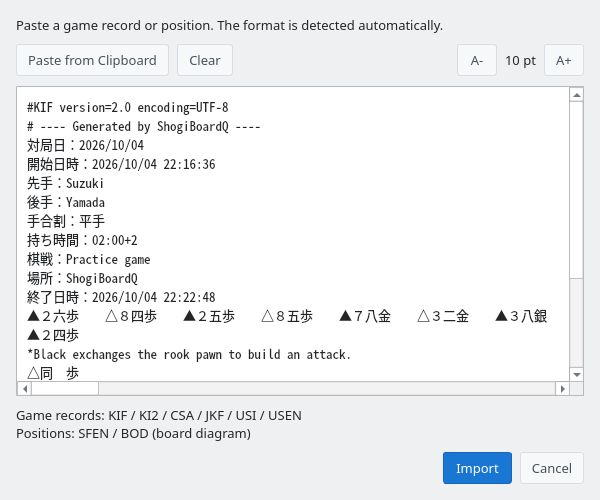
Task: Click the vertical scrollbar thumb
Action: pos(577,190)
